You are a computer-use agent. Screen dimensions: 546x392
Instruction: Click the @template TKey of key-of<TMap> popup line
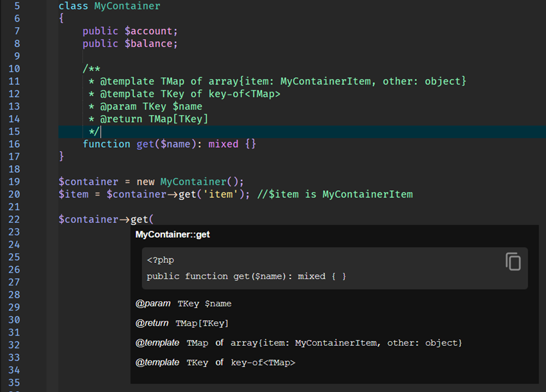click(x=215, y=362)
